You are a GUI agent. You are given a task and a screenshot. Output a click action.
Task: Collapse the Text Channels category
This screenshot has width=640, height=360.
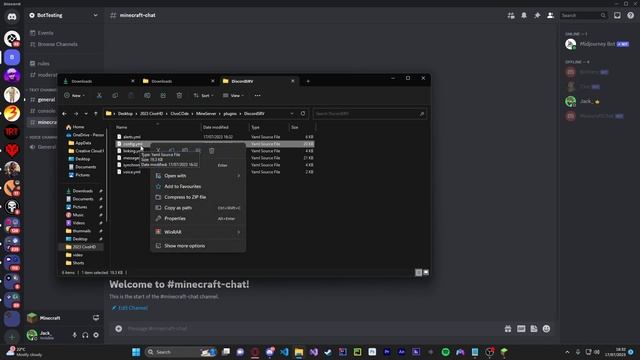42,90
